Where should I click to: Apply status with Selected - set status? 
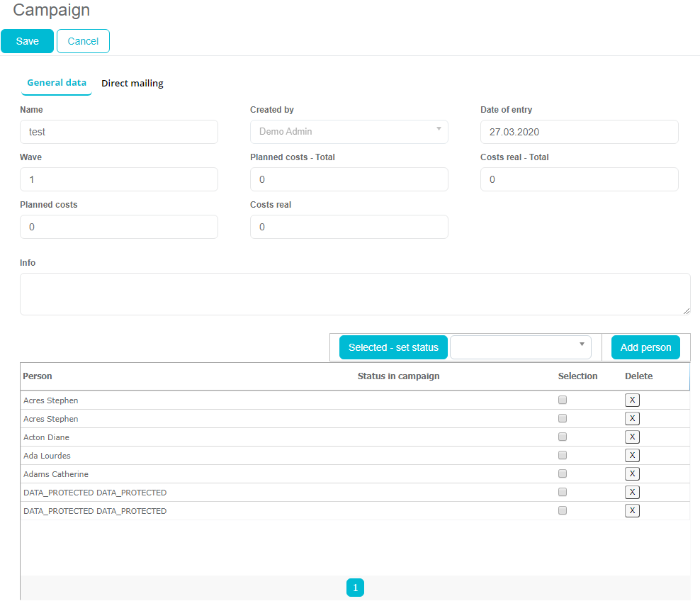[393, 347]
